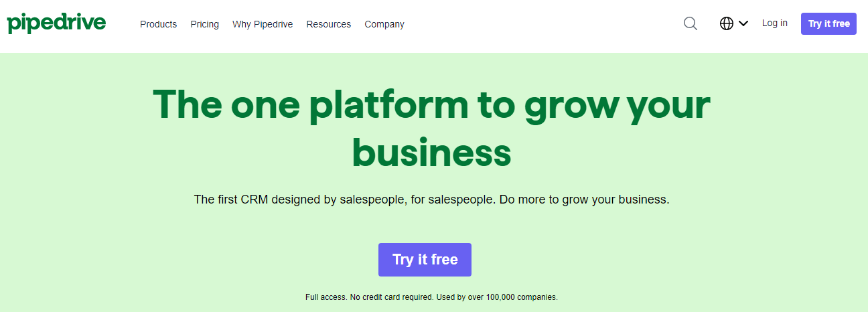Click the globe language icon
This screenshot has width=868, height=312.
(727, 23)
